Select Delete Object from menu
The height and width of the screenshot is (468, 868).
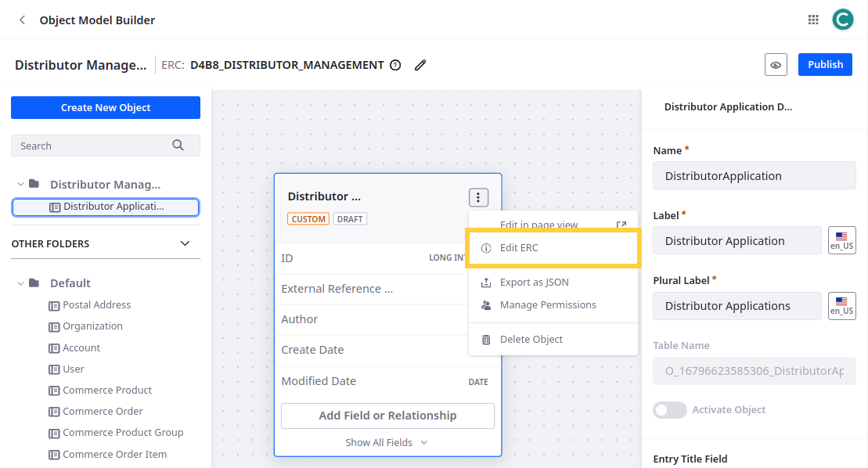pyautogui.click(x=531, y=339)
